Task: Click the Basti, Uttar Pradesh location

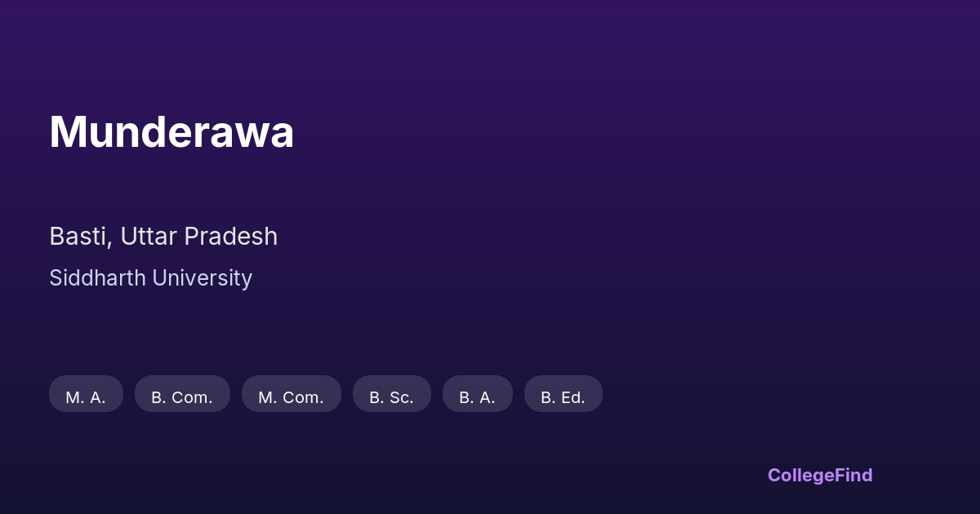Action: 163,237
